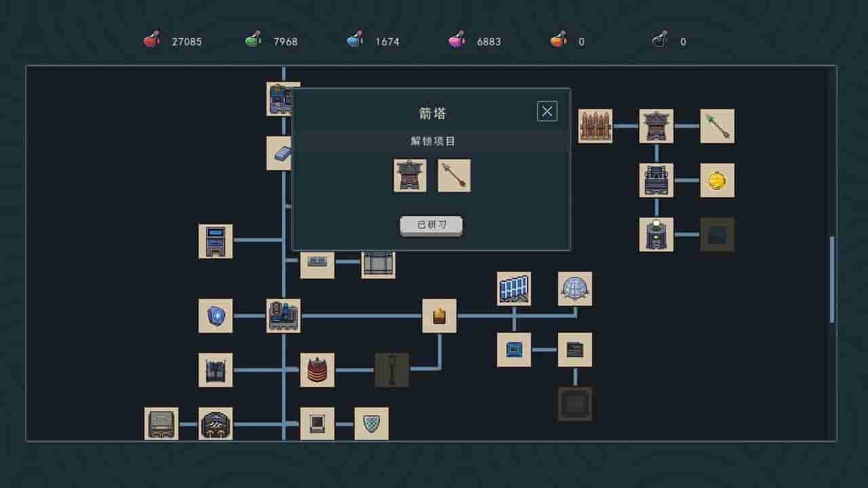
Task: Click the red potion resource counter
Action: [173, 41]
